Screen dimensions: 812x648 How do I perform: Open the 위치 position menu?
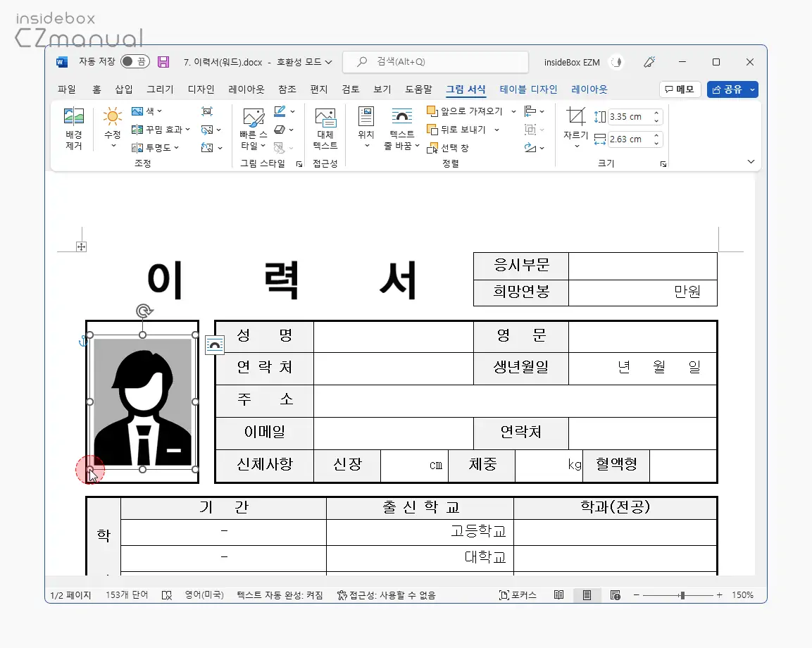coord(366,128)
